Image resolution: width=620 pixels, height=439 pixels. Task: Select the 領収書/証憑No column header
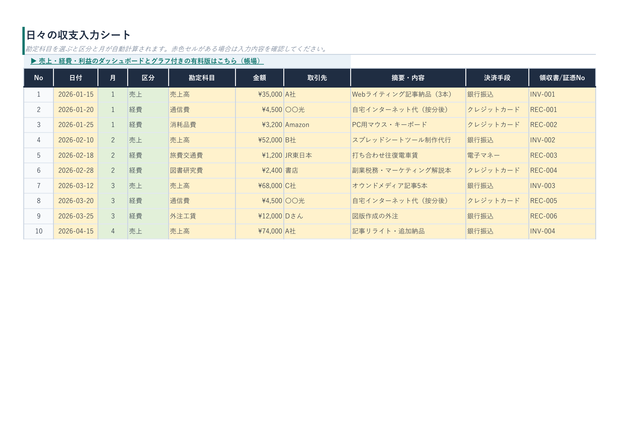pyautogui.click(x=562, y=78)
